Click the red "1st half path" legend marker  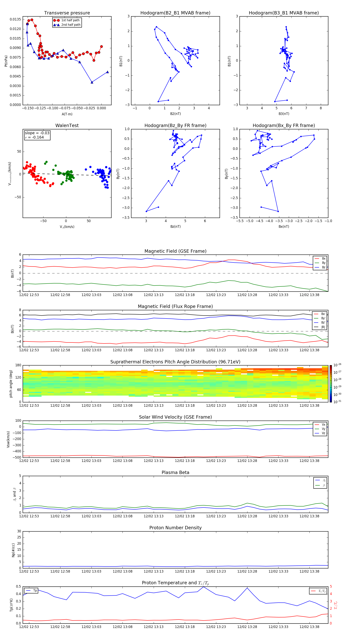57,20
